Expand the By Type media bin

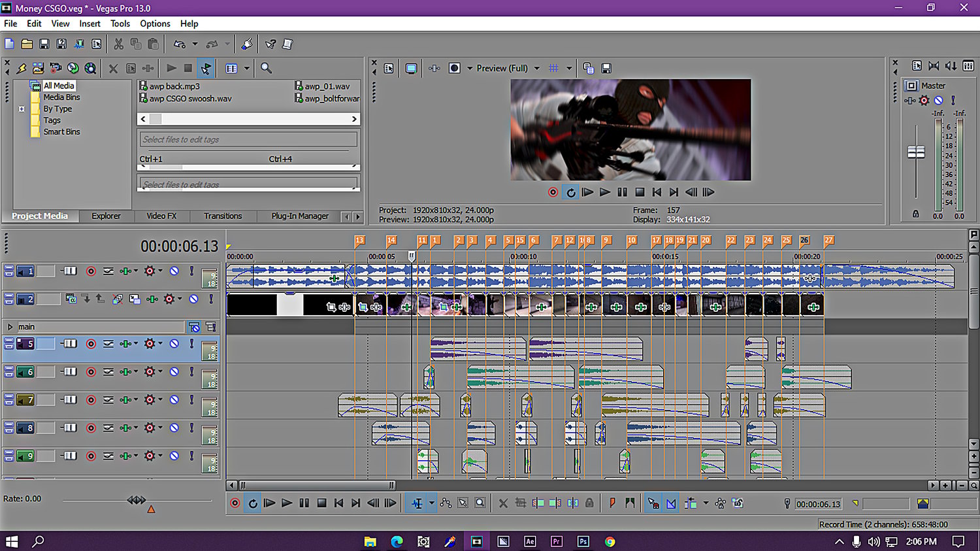tap(22, 109)
